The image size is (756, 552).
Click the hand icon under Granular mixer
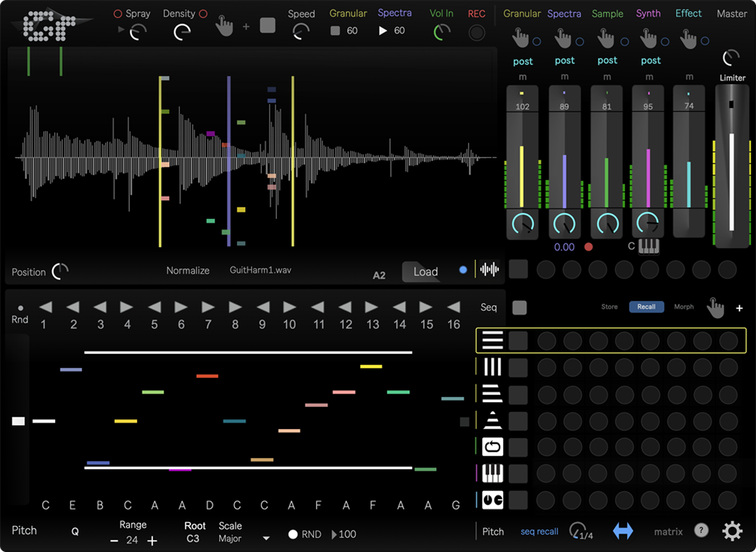coord(521,39)
